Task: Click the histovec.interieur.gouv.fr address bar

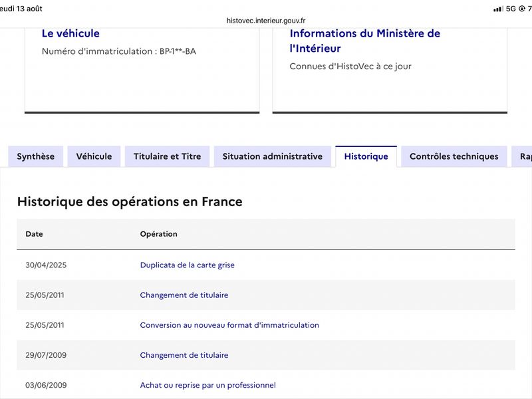Action: pyautogui.click(x=266, y=21)
